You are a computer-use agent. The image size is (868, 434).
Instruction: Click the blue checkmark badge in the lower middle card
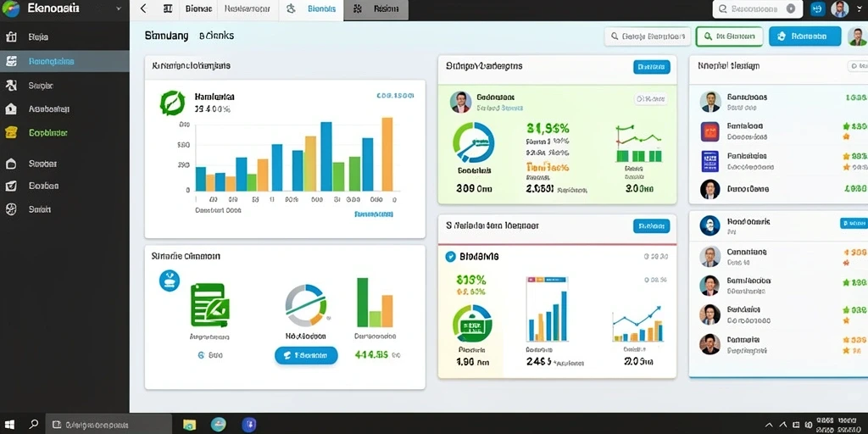[450, 256]
